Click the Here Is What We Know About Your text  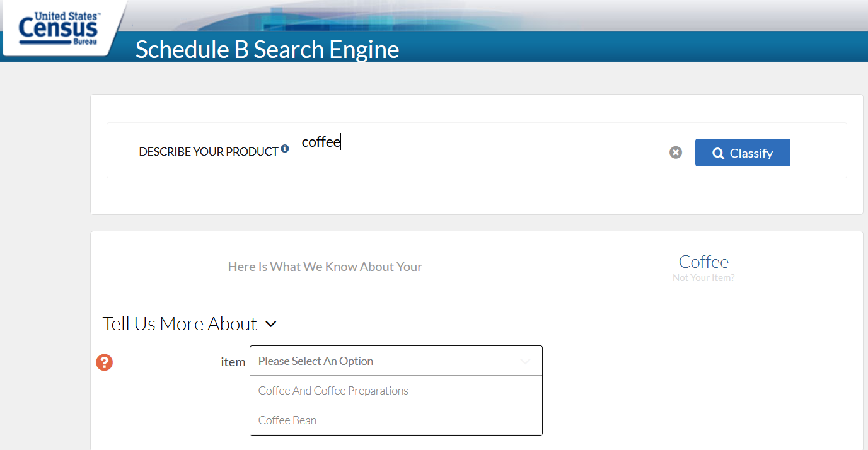[x=325, y=267]
